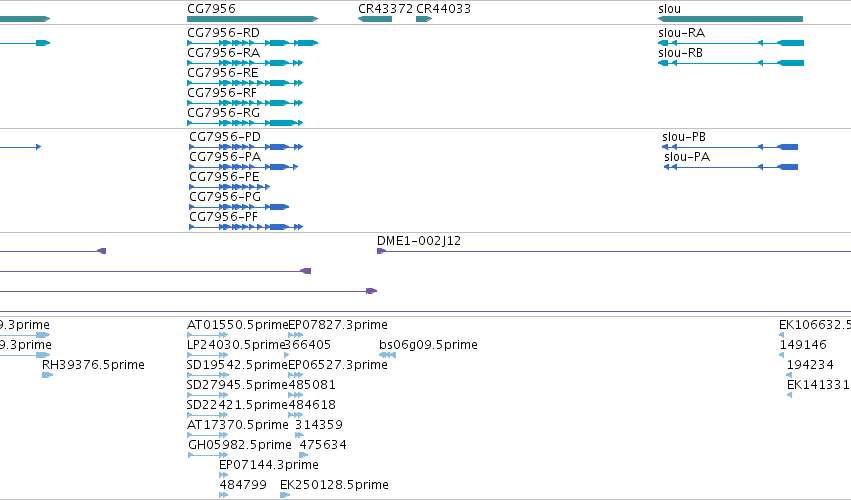Click the 314359 feature label

click(319, 425)
